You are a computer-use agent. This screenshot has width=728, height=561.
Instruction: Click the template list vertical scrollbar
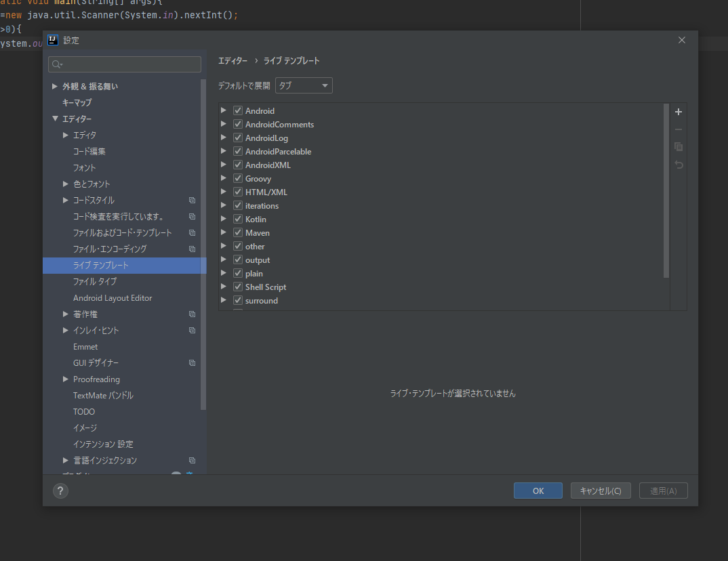666,190
